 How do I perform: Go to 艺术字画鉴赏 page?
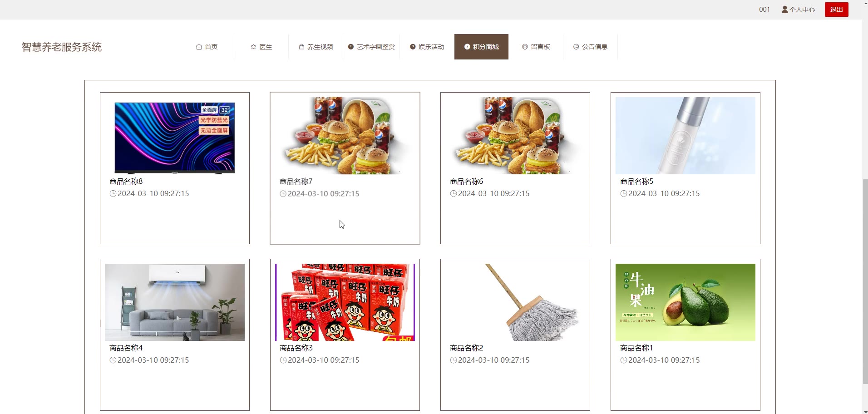click(x=371, y=47)
